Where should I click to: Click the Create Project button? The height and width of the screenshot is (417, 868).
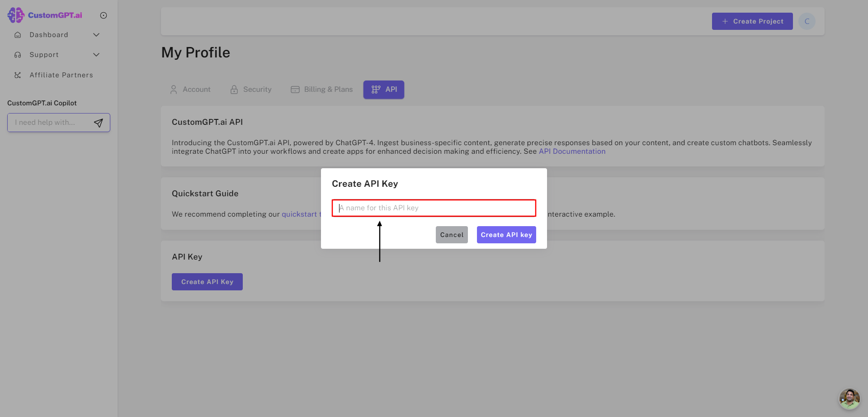click(x=752, y=21)
